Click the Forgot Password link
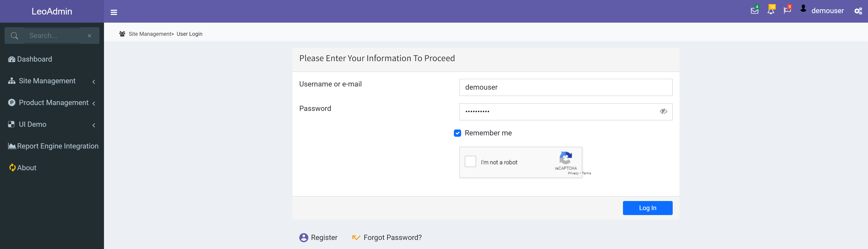 click(393, 237)
